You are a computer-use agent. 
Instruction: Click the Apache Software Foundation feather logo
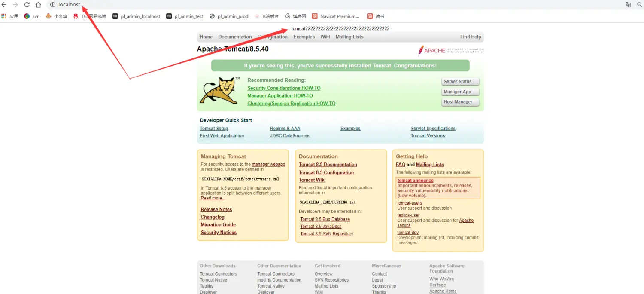click(x=451, y=50)
